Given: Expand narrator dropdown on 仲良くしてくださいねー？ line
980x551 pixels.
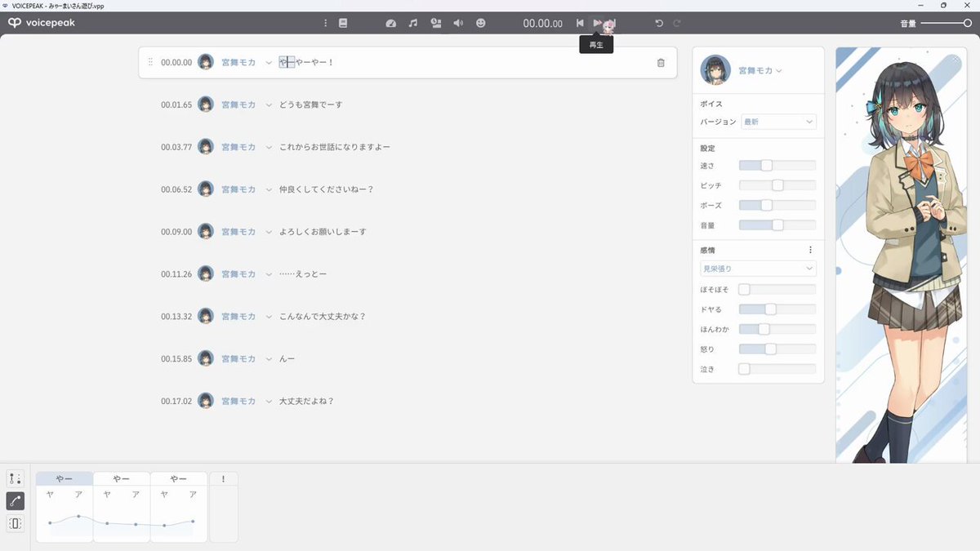Looking at the screenshot, I should click(269, 189).
